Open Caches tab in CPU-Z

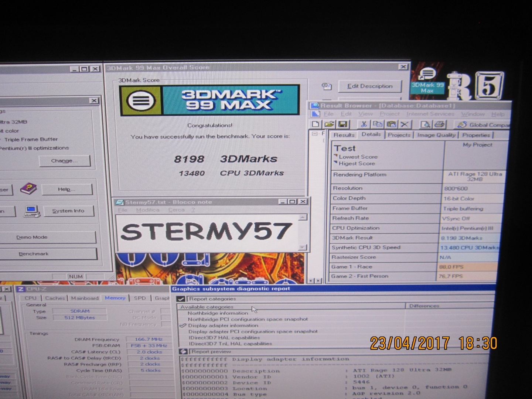coord(55,298)
